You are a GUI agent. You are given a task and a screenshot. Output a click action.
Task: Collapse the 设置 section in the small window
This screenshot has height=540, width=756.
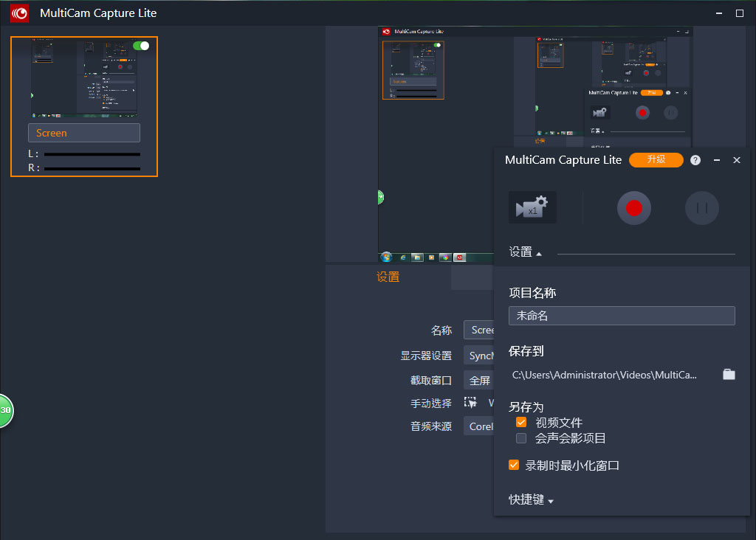point(526,252)
